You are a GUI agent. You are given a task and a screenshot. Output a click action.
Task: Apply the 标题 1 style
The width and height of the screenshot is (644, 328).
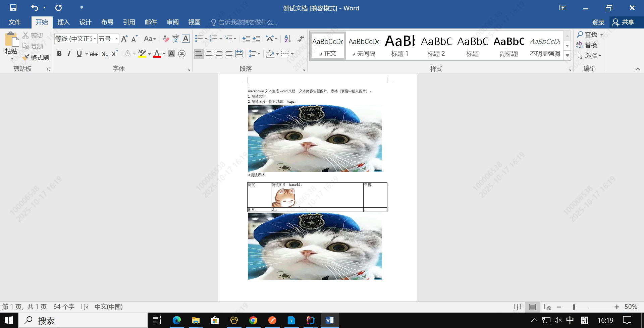tap(399, 45)
